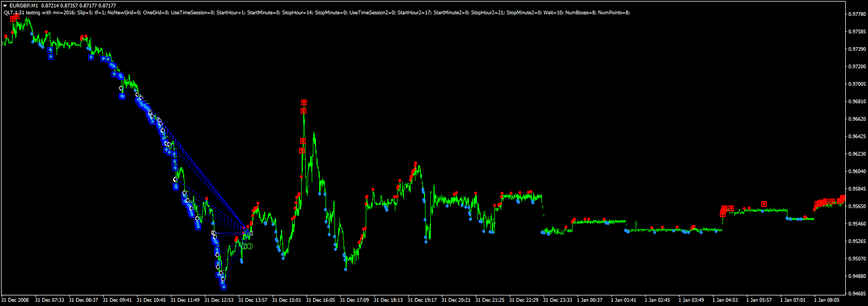Click price level 0.95845 on price axis
The image size is (868, 306).
857,189
